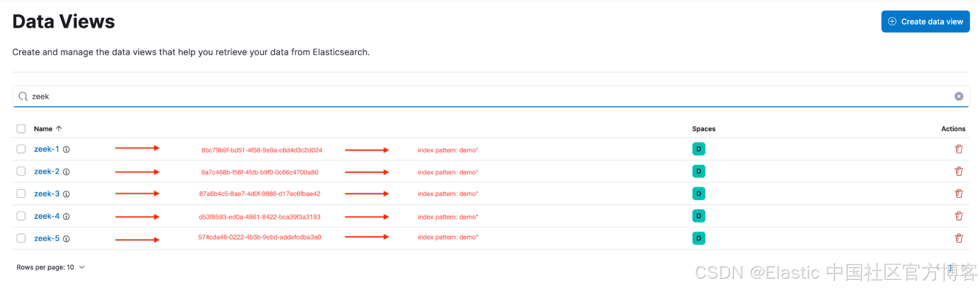Delete the zeek-2 data view
Screen dimensions: 980x289
click(x=958, y=171)
